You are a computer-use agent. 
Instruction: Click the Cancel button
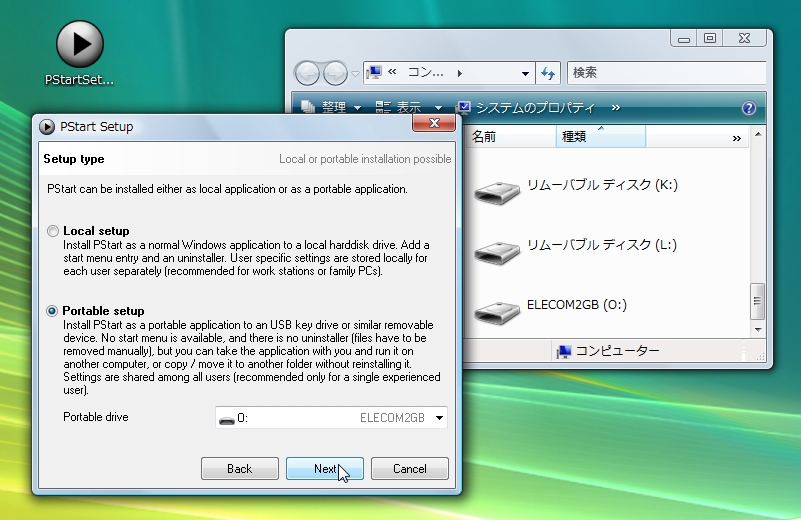click(410, 468)
